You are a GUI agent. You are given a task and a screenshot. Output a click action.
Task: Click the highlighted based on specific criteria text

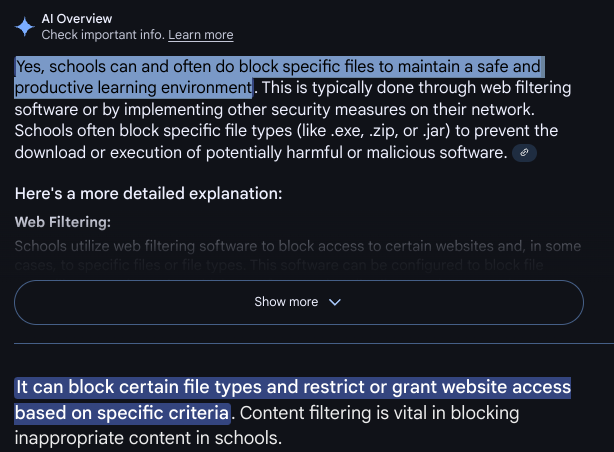[x=122, y=413]
